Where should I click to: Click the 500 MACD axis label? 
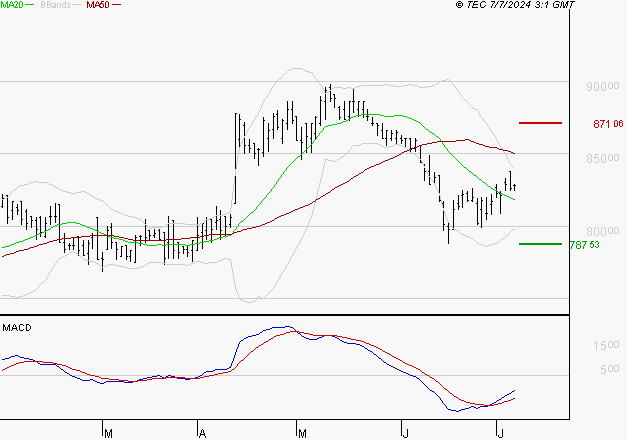click(610, 369)
